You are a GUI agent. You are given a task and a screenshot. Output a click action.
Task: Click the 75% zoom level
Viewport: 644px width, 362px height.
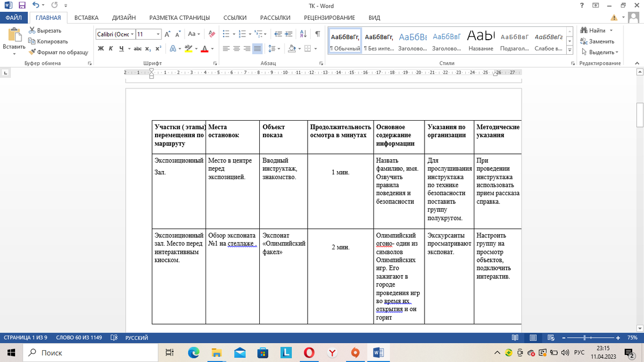pos(633,338)
